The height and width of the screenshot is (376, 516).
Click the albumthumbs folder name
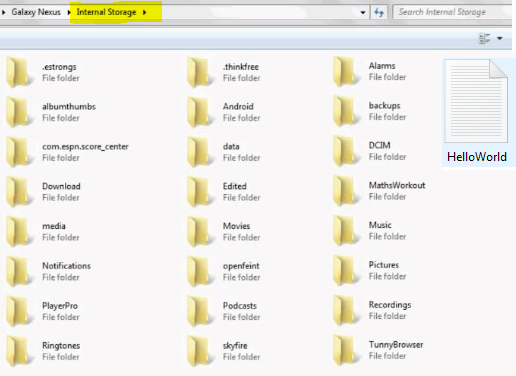[x=69, y=107]
